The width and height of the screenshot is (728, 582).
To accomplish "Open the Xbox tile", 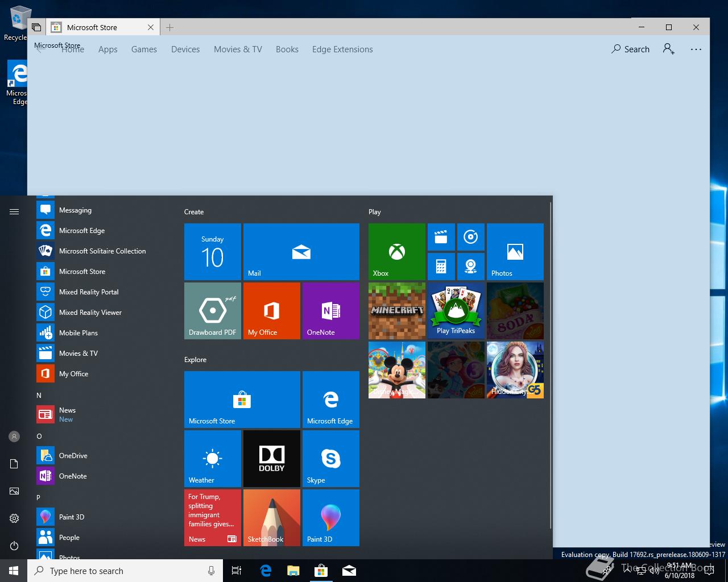I will tap(397, 251).
